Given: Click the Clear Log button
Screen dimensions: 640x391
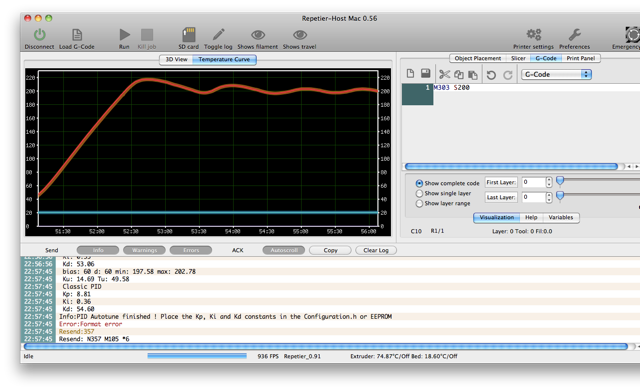Looking at the screenshot, I should click(376, 250).
